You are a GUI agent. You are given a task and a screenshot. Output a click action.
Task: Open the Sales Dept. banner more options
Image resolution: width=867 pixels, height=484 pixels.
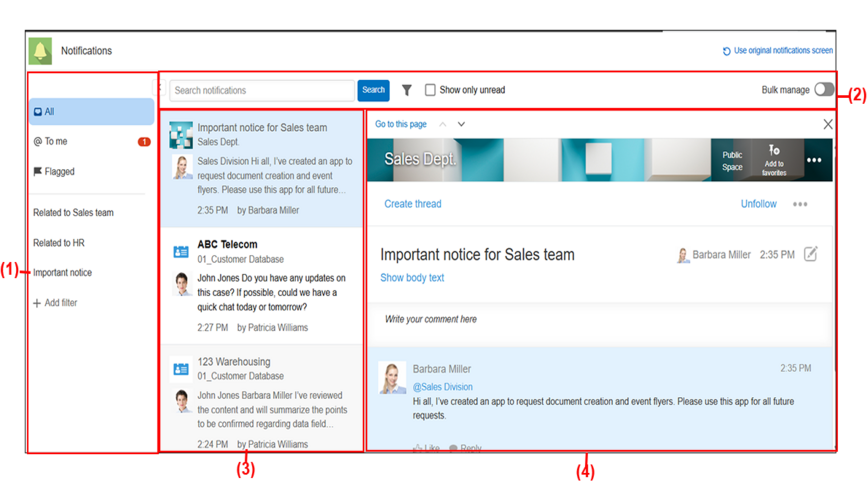pos(813,160)
